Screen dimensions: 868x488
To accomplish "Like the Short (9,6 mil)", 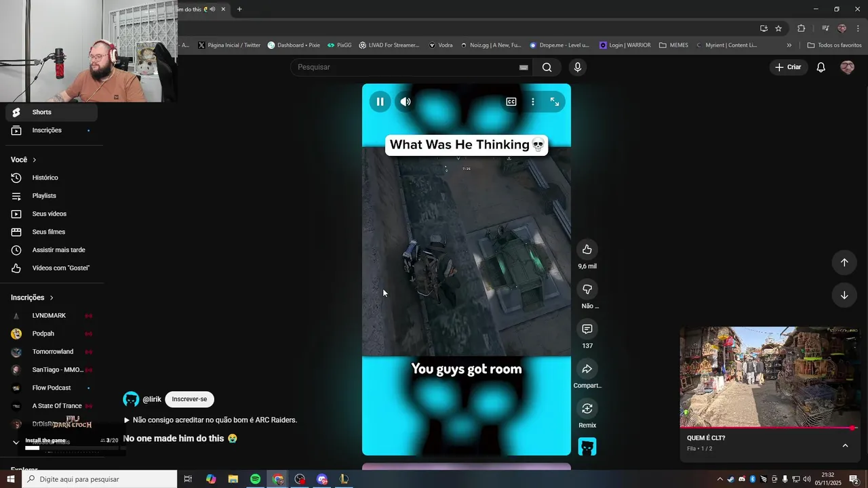I will (x=587, y=249).
